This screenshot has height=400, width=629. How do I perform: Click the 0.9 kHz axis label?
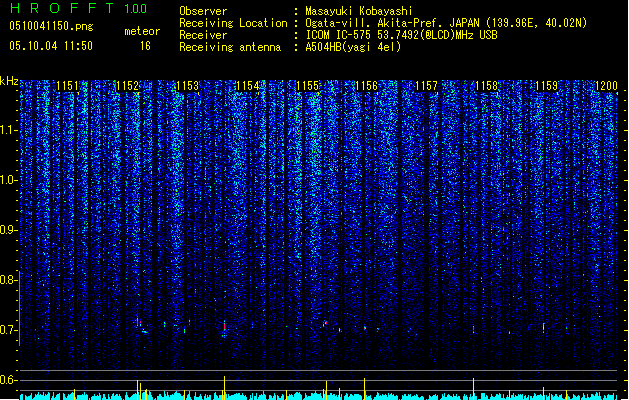pyautogui.click(x=9, y=230)
